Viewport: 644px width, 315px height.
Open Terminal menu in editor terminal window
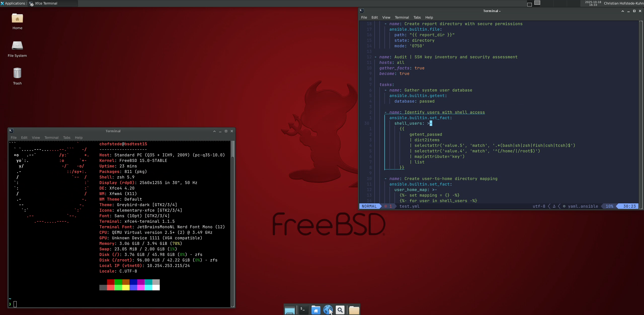coord(402,17)
